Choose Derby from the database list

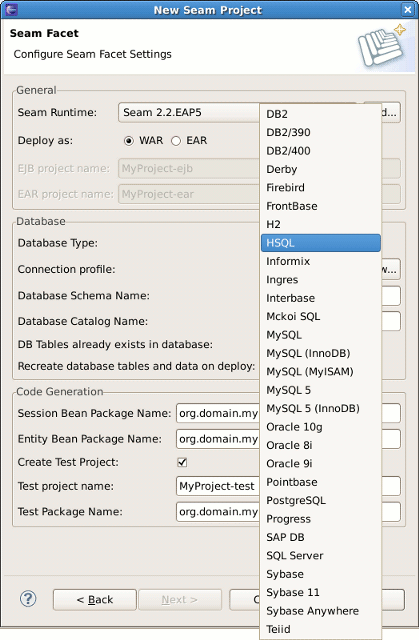[321, 169]
